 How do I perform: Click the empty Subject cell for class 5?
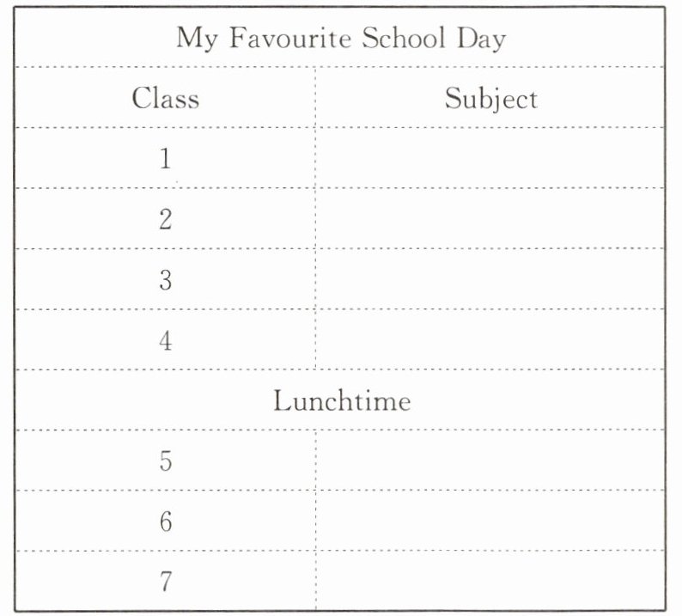point(490,461)
